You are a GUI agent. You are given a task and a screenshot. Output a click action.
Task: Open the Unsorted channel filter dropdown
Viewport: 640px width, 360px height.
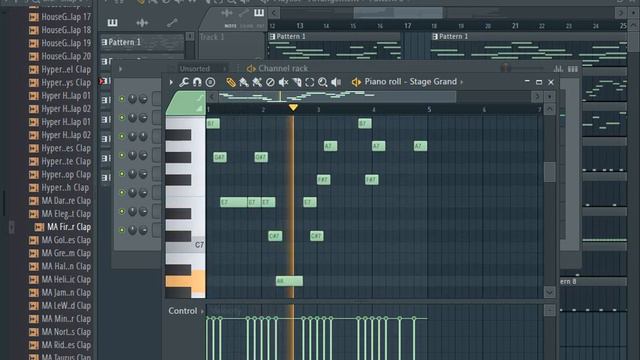tap(203, 69)
